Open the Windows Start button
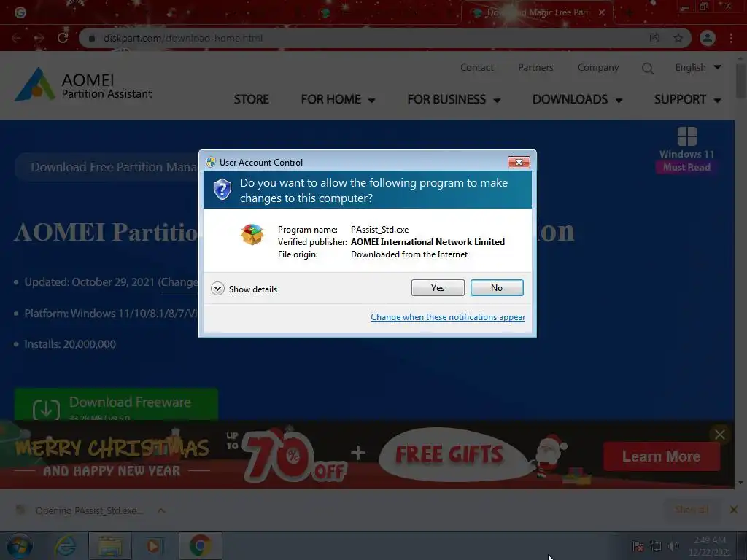 (19, 545)
